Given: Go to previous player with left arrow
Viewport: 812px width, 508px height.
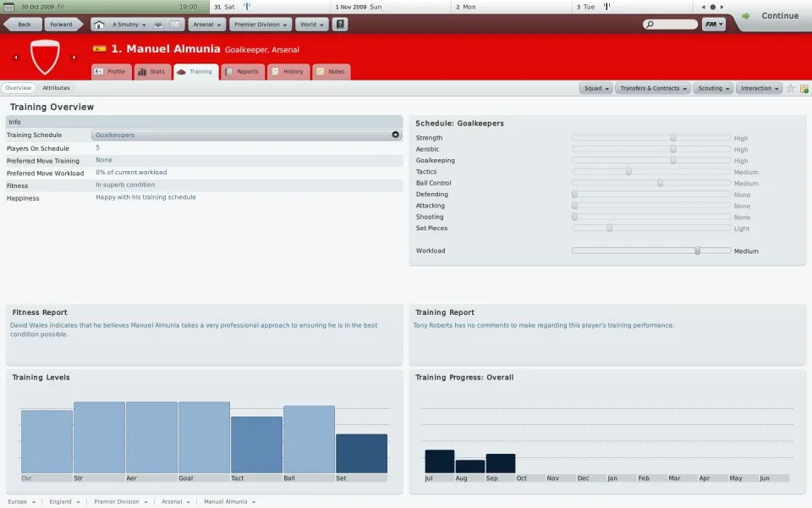Looking at the screenshot, I should (15, 58).
